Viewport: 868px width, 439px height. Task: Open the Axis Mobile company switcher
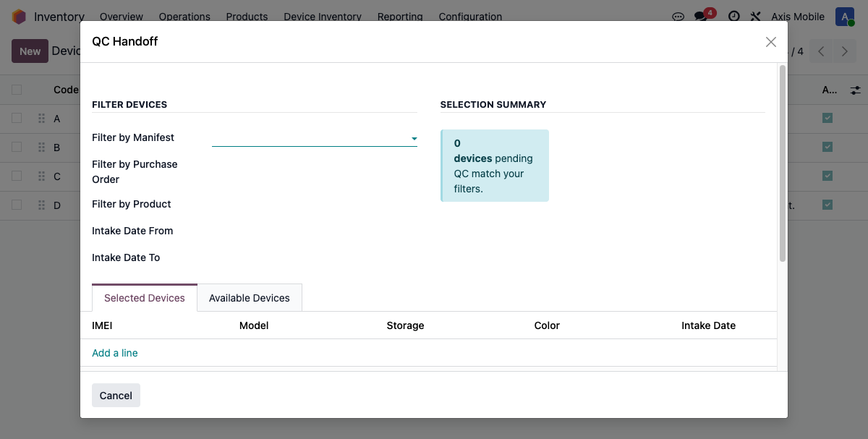tap(797, 17)
